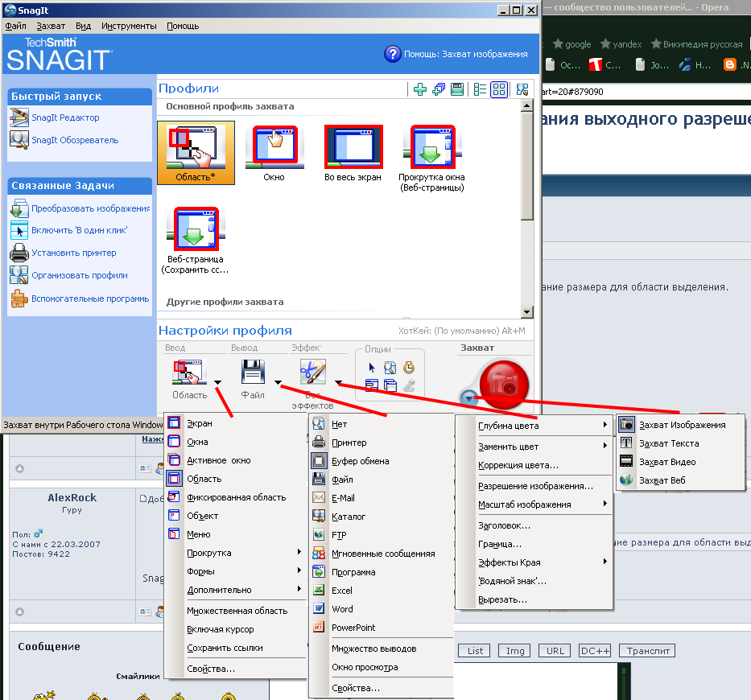Open the Инструменты menu
This screenshot has width=751, height=700.
tap(129, 26)
